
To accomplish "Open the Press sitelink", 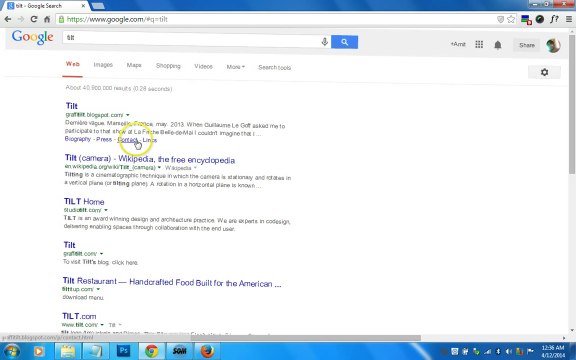I will click(104, 139).
